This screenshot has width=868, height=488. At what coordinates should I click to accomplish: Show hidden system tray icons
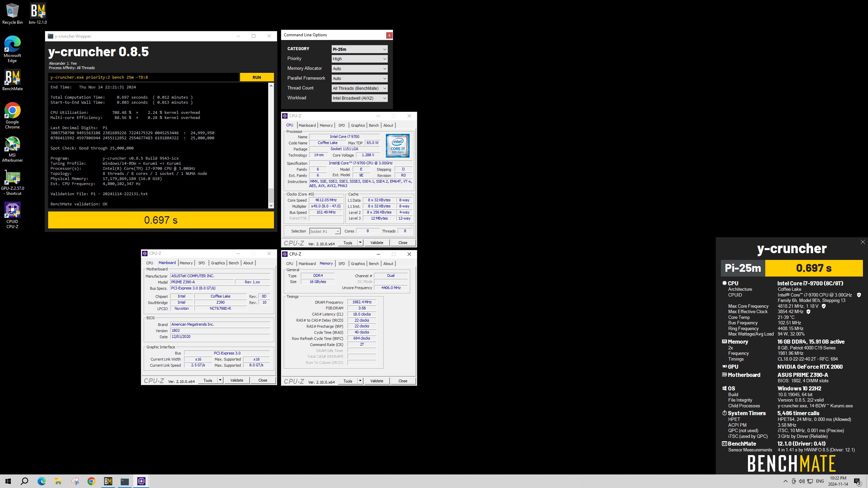pos(785,481)
